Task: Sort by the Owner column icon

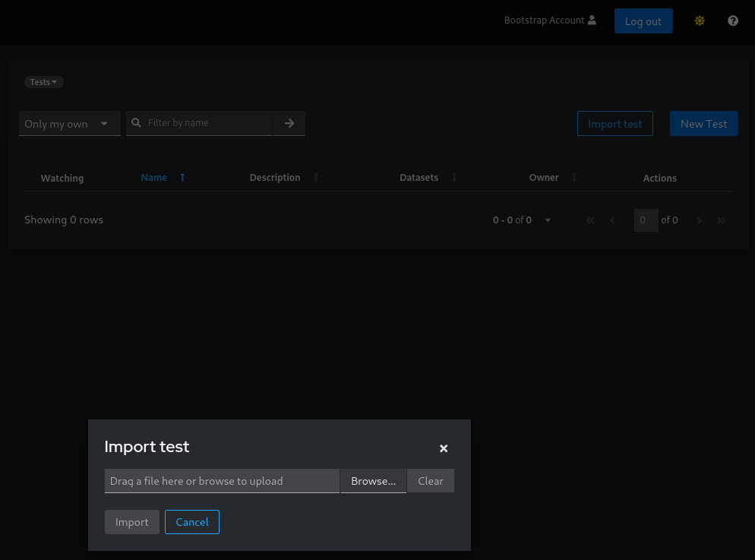Action: click(x=574, y=178)
